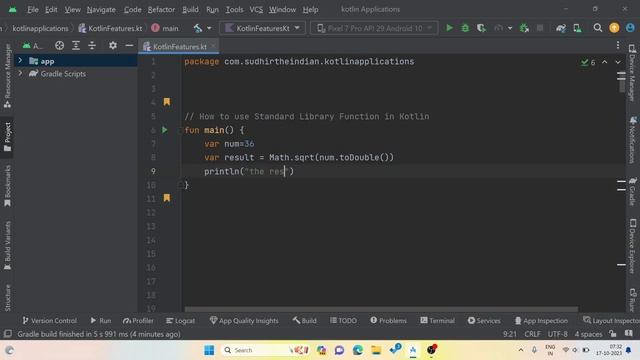Open Microsoft Edge from taskbar
The width and height of the screenshot is (640, 360).
pos(358,350)
